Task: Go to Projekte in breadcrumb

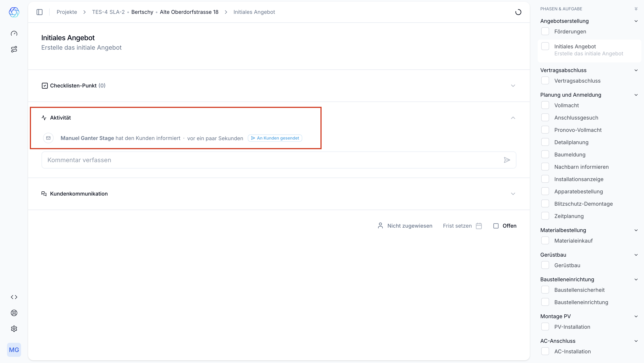Action: pos(67,12)
